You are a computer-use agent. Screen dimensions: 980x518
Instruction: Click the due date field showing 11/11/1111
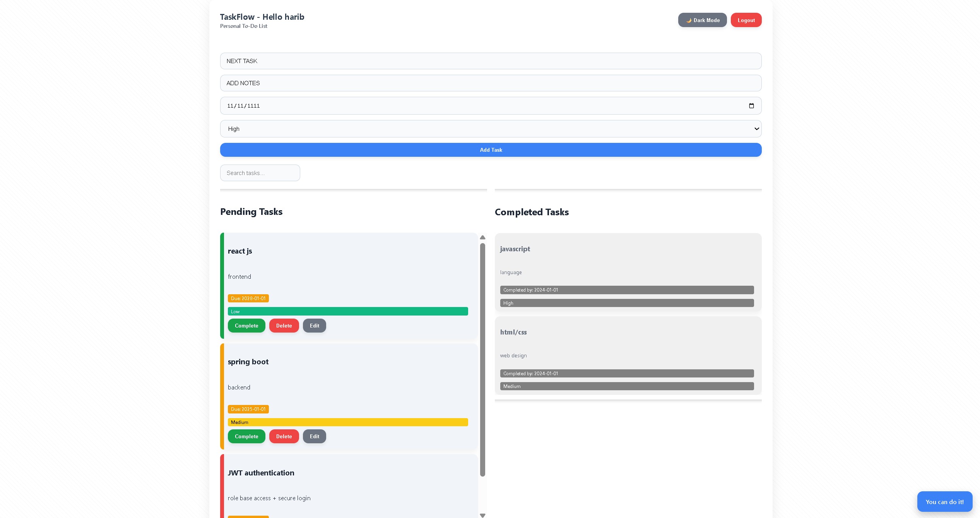point(491,106)
